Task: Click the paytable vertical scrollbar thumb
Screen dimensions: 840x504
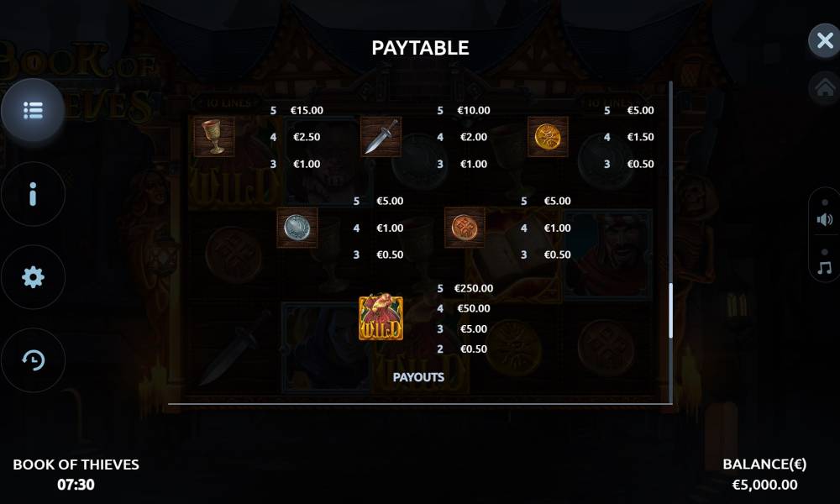Action: click(670, 311)
